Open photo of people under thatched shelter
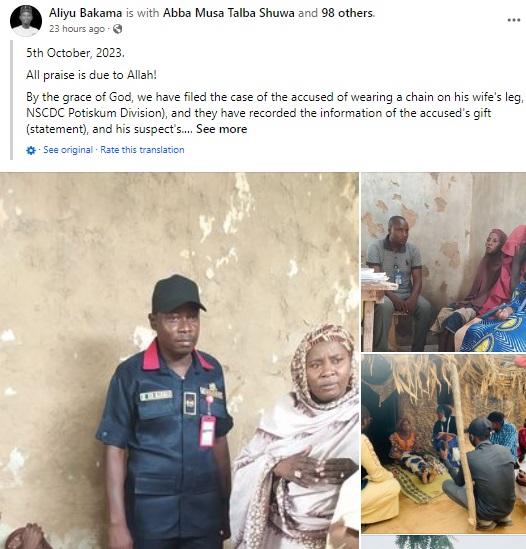 coord(444,444)
